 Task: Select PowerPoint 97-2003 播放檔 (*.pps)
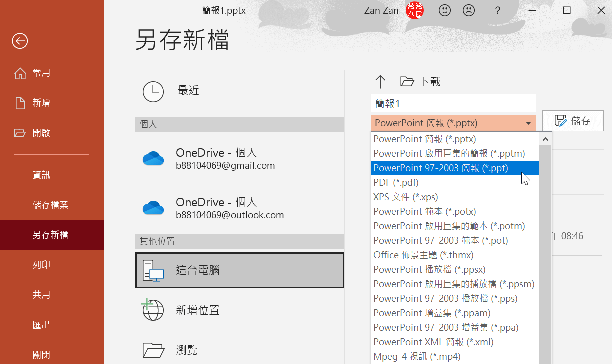click(x=455, y=299)
